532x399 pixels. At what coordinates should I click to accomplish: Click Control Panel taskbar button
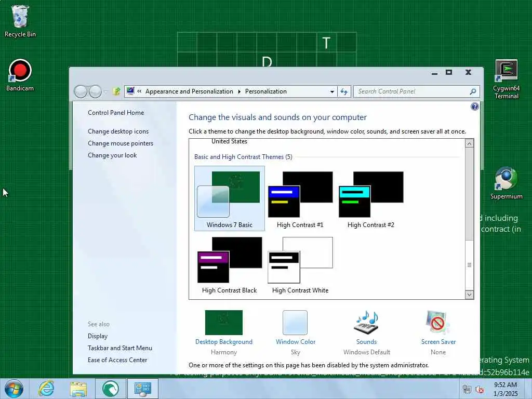coord(143,389)
